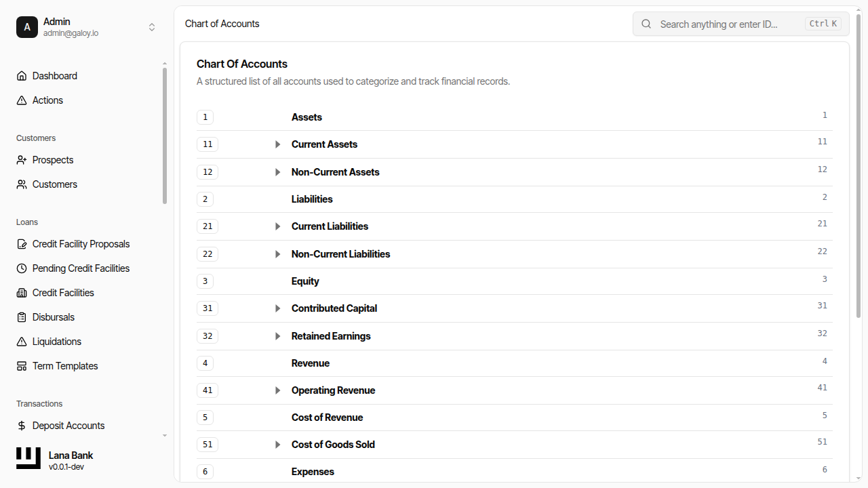This screenshot has height=488, width=868.
Task: Open the Admin account switcher chevron
Action: [152, 27]
